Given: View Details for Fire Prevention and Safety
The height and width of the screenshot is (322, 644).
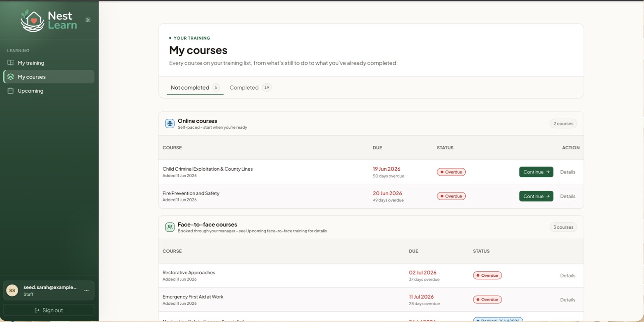Looking at the screenshot, I should 568,196.
